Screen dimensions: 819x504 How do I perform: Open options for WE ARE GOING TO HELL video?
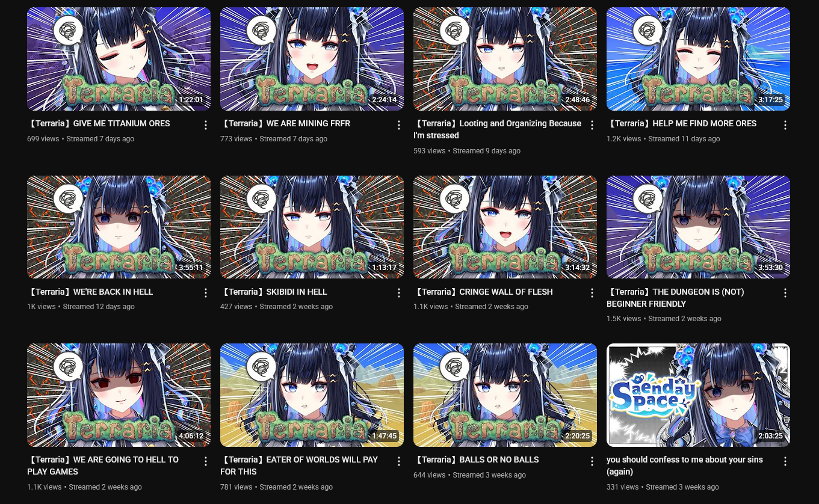206,461
